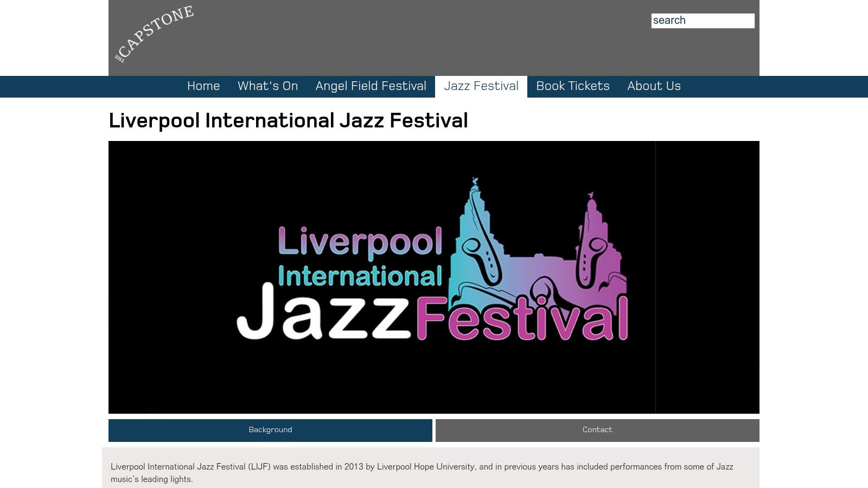868x488 pixels.
Task: Navigate to Angel Field Festival
Action: click(371, 86)
